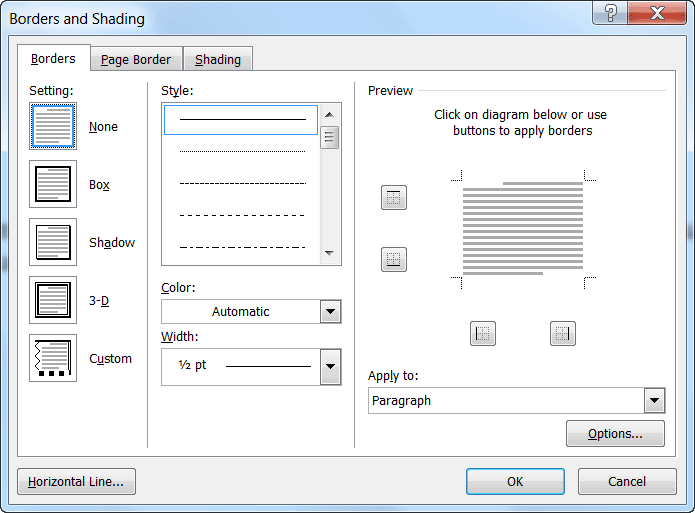Click the 3-D setting label
695x513 pixels.
point(99,301)
